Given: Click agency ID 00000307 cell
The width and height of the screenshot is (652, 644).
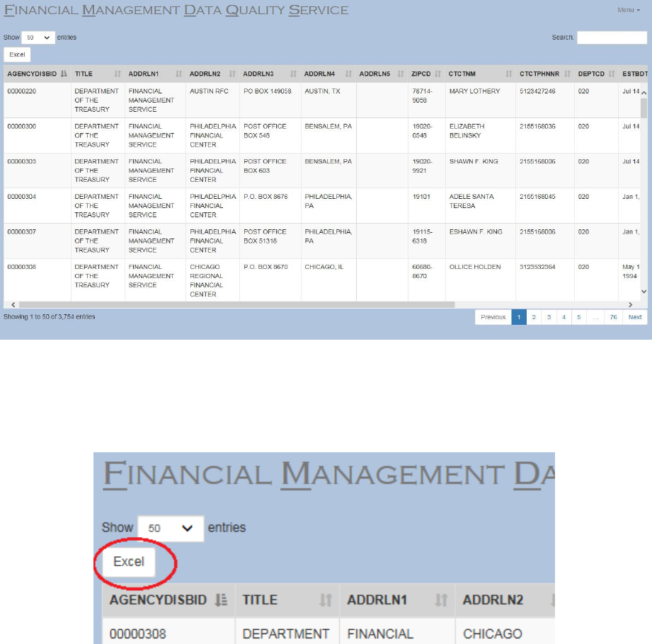Looking at the screenshot, I should coord(37,241).
